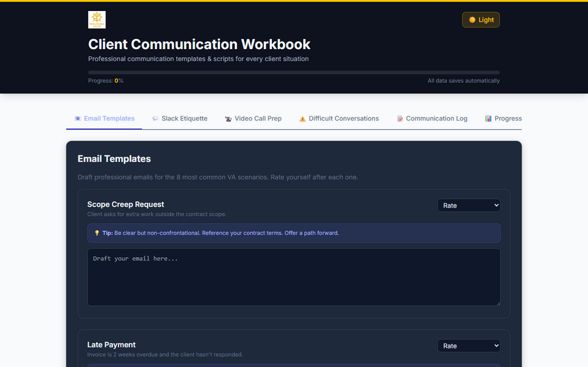Go to the Communication Log tab
This screenshot has height=367, width=588.
[432, 118]
